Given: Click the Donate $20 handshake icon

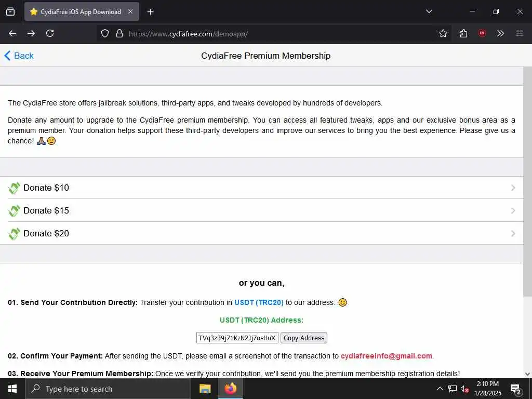Looking at the screenshot, I should (14, 233).
